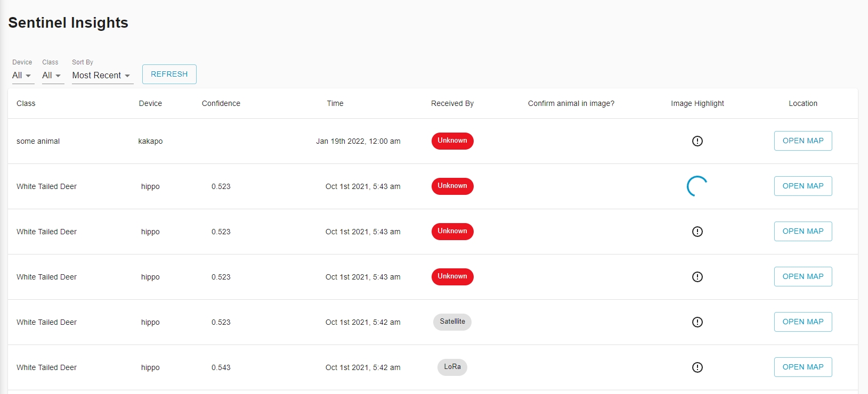Open map for the Satellite row
The width and height of the screenshot is (868, 394).
(802, 322)
